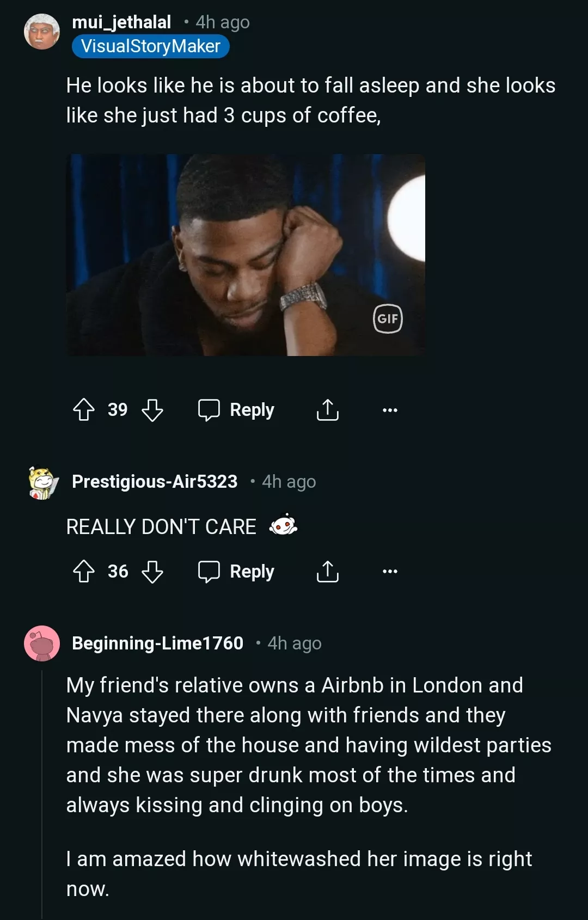Upvote mui_jethalal's comment
The width and height of the screenshot is (588, 920).
pos(84,410)
